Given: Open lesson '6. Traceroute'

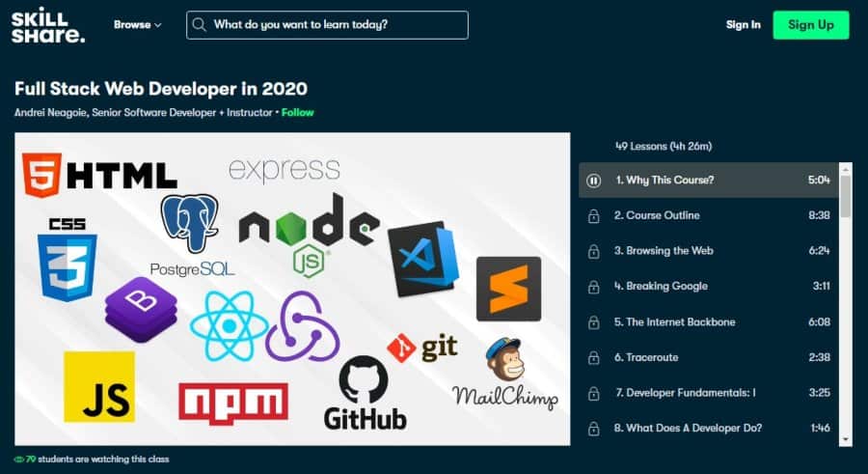Looking at the screenshot, I should (x=708, y=357).
